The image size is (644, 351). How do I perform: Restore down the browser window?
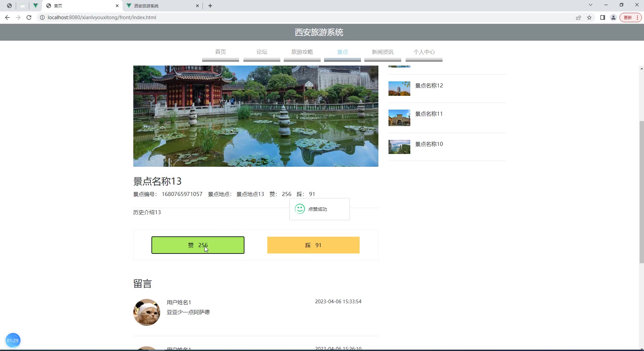(x=622, y=5)
